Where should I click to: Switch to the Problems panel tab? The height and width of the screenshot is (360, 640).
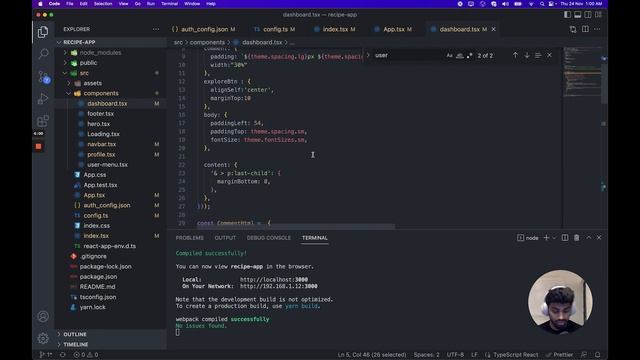189,238
